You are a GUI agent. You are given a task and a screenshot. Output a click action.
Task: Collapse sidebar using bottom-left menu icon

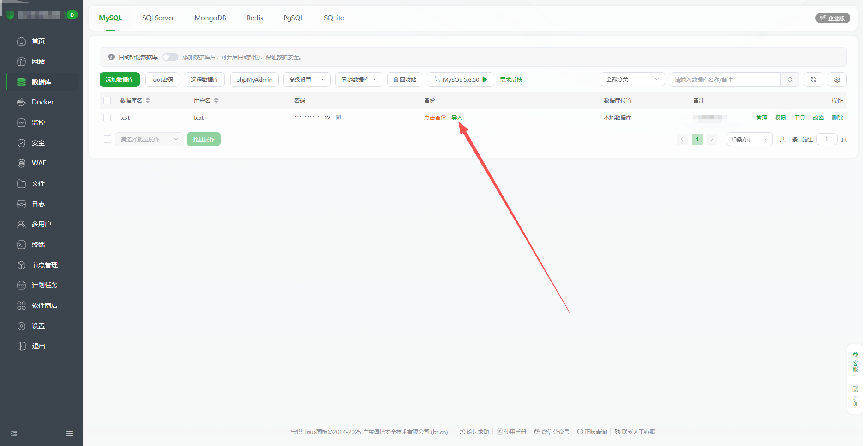pyautogui.click(x=14, y=434)
